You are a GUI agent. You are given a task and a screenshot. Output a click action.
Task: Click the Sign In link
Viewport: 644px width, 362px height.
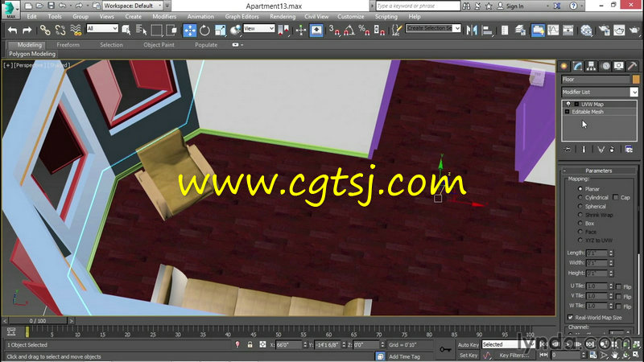click(x=514, y=6)
